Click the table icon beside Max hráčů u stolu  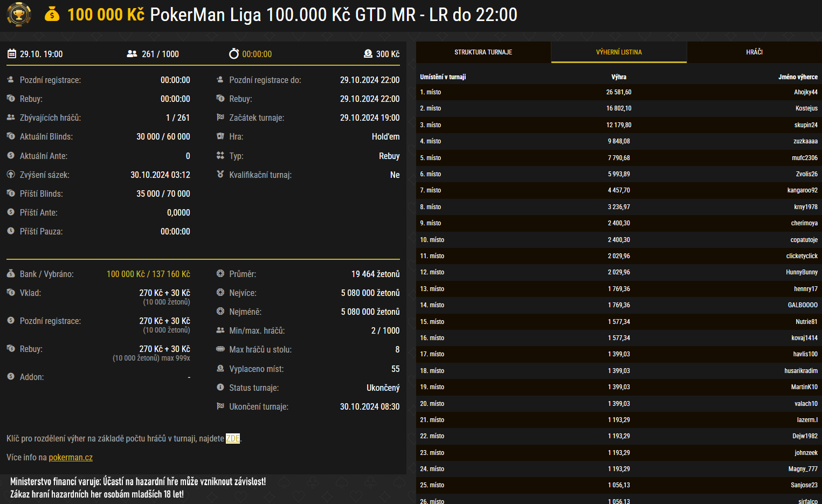[220, 349]
